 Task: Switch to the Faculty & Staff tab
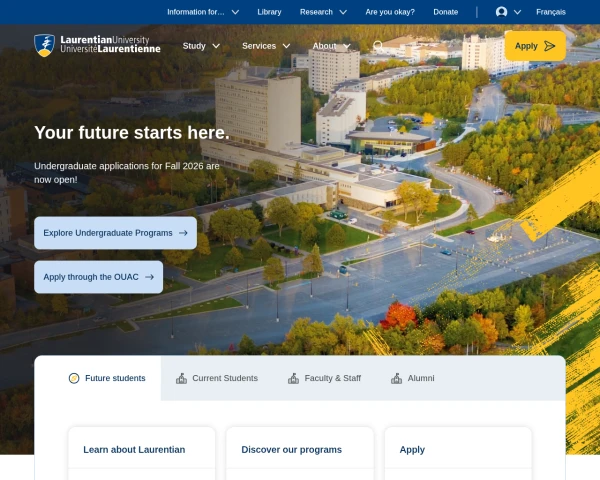click(x=324, y=378)
